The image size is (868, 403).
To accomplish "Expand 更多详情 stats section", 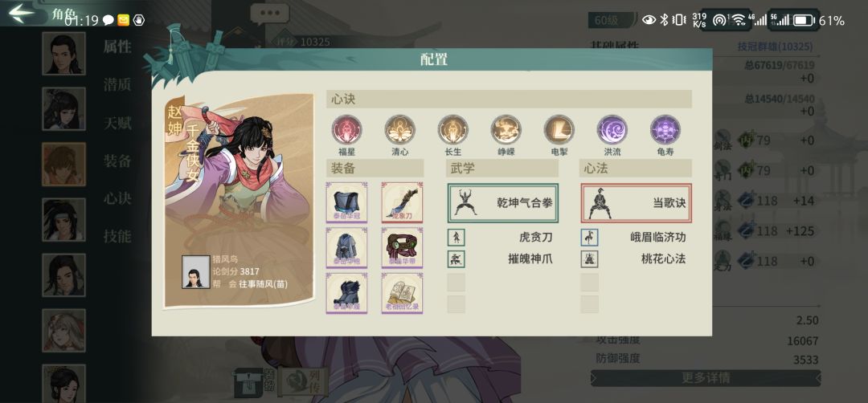I will 706,378.
